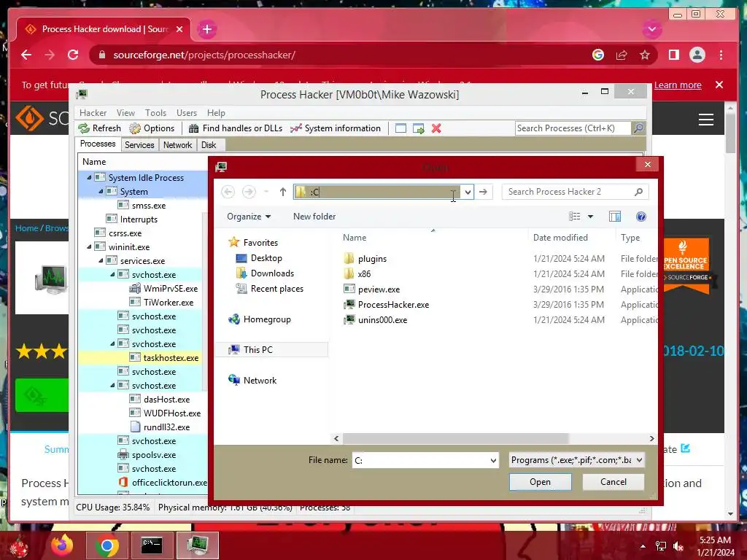The width and height of the screenshot is (747, 560).
Task: Click muted volume tray icon
Action: click(678, 547)
